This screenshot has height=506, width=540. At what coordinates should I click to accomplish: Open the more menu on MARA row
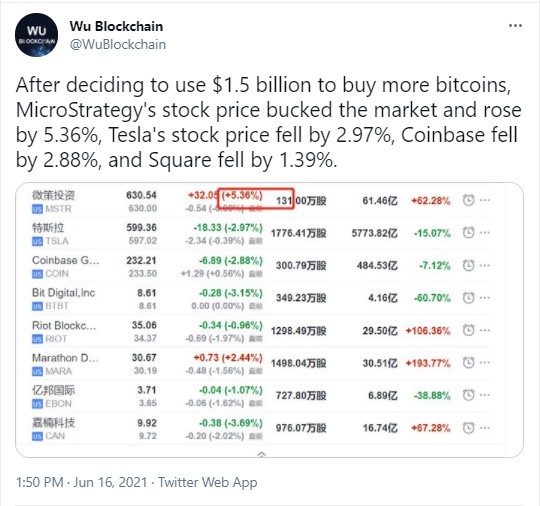(x=485, y=362)
